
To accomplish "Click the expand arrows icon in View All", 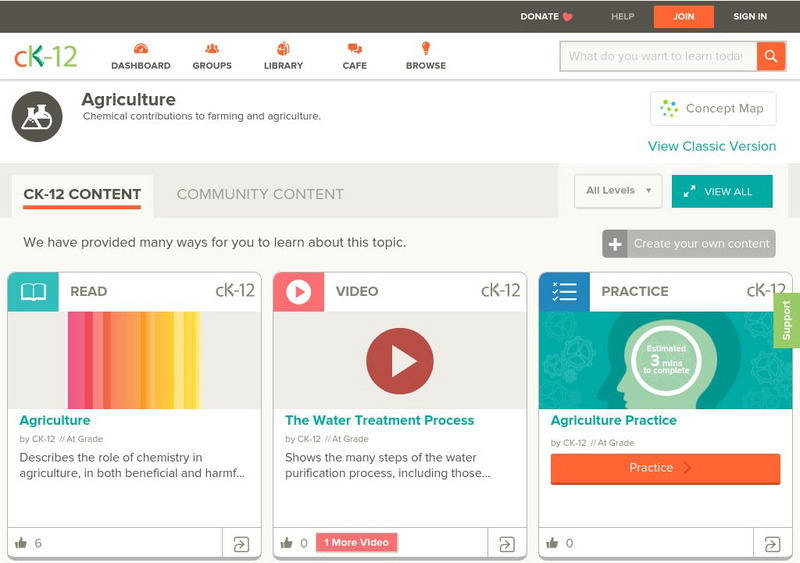I will point(689,191).
